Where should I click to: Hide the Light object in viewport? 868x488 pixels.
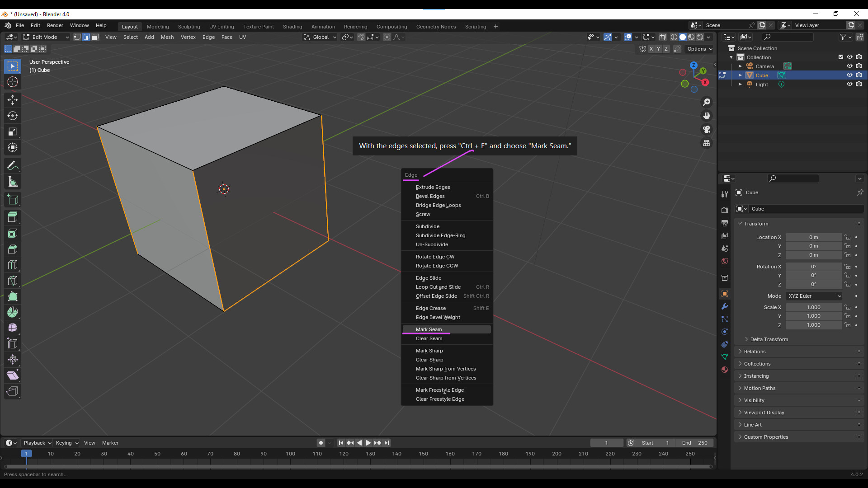click(849, 84)
